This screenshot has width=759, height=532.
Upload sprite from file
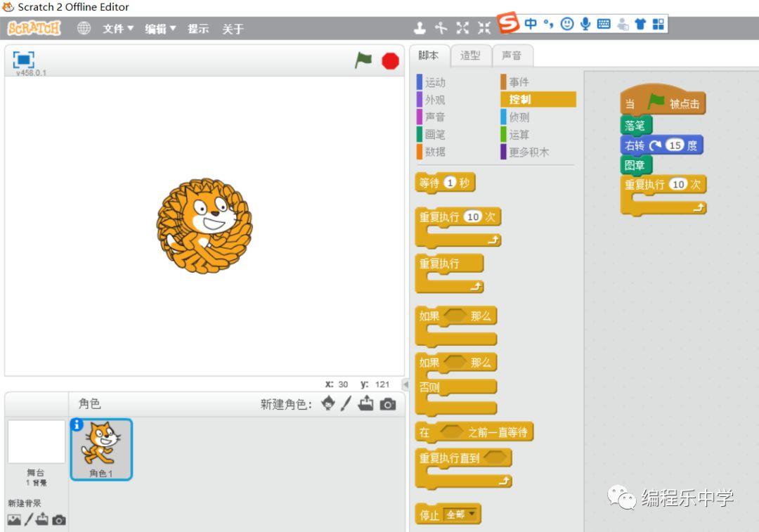[366, 403]
